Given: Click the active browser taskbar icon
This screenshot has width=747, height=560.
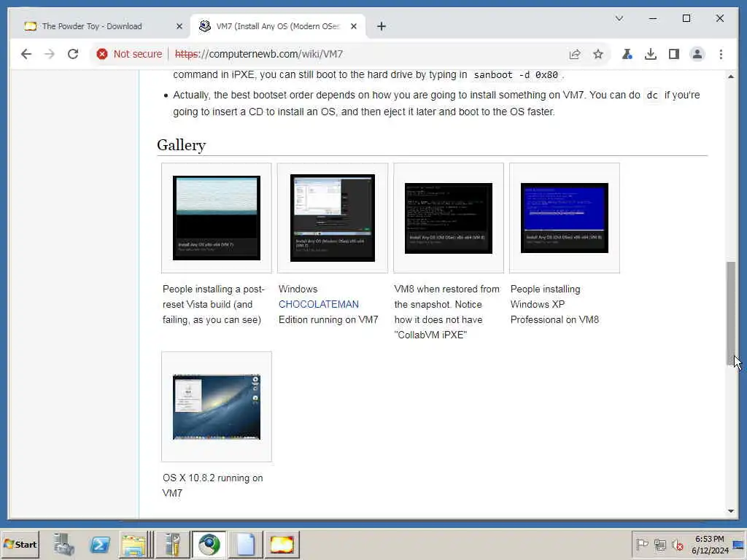Looking at the screenshot, I should 209,544.
